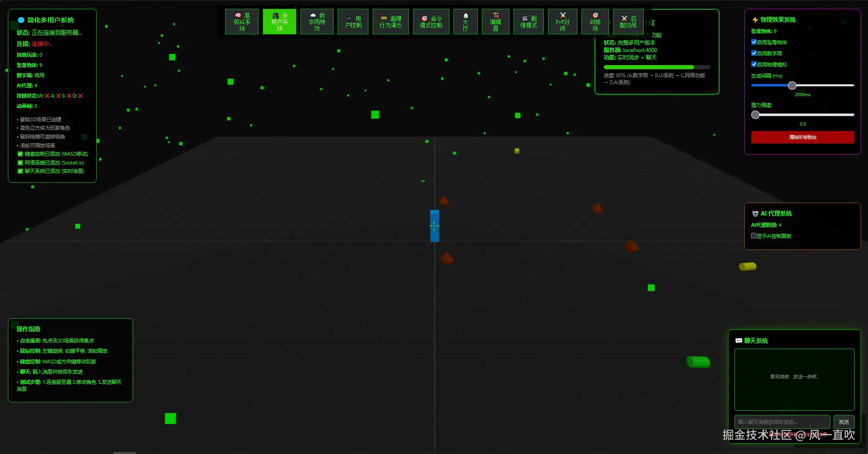Image resolution: width=868 pixels, height=454 pixels.
Task: Click the empty chat messages area
Action: pos(795,380)
